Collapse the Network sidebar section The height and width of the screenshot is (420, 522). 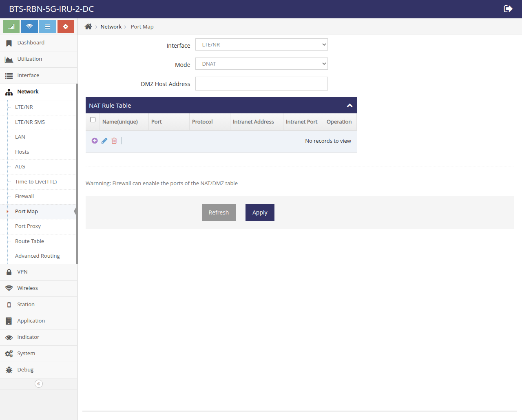click(x=38, y=92)
